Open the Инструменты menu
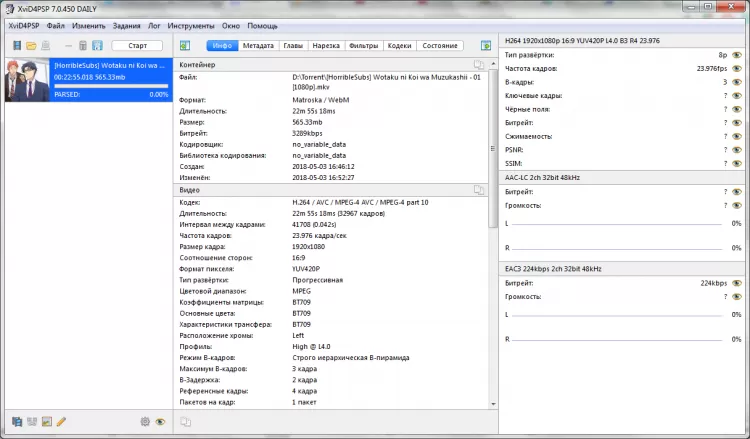 [x=191, y=26]
